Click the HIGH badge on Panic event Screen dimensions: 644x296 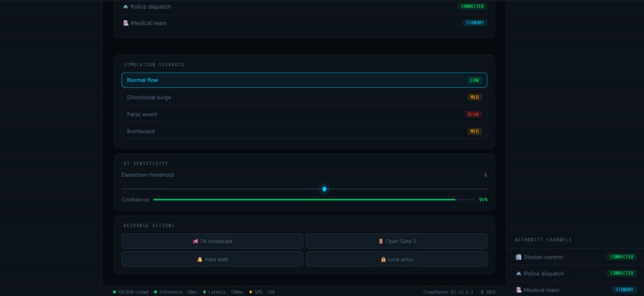(473, 114)
